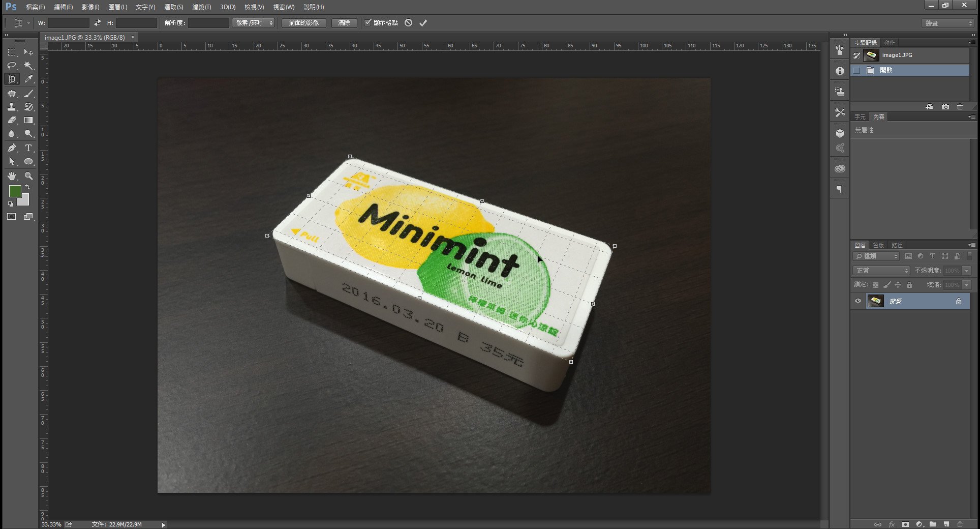Select the Move tool
The width and height of the screenshot is (980, 529).
coord(28,52)
